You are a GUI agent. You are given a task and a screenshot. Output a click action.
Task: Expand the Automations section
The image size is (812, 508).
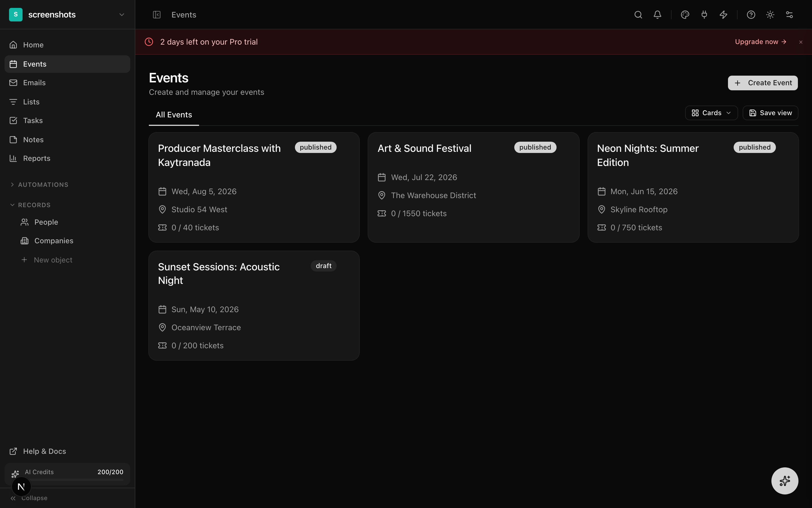coord(39,185)
